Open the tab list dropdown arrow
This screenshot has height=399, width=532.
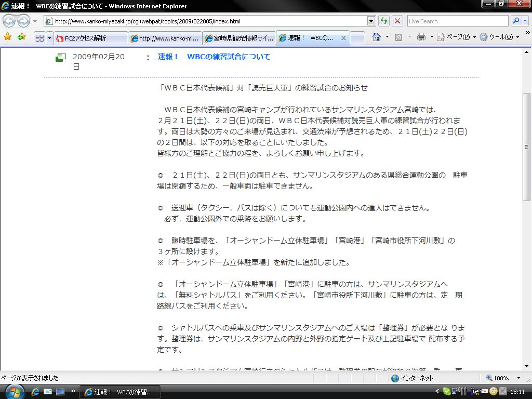pos(49,38)
